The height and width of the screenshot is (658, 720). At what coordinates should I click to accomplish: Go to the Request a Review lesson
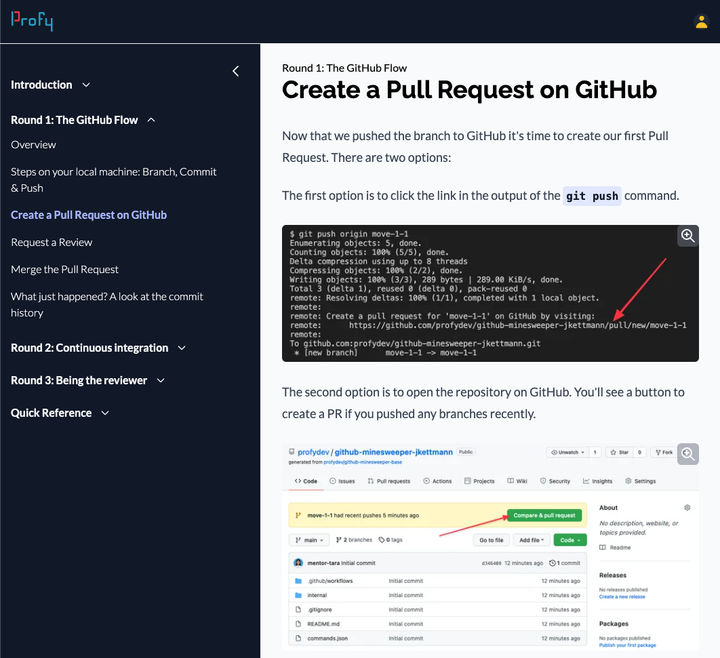point(51,242)
